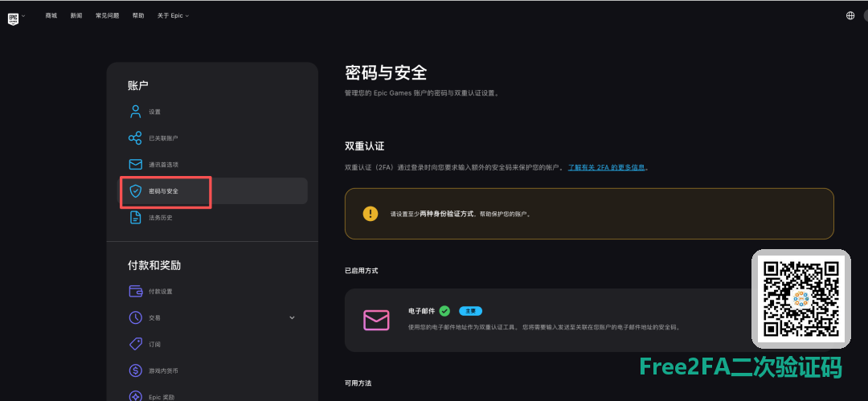Click the wallet icon for 付款设置

click(135, 291)
